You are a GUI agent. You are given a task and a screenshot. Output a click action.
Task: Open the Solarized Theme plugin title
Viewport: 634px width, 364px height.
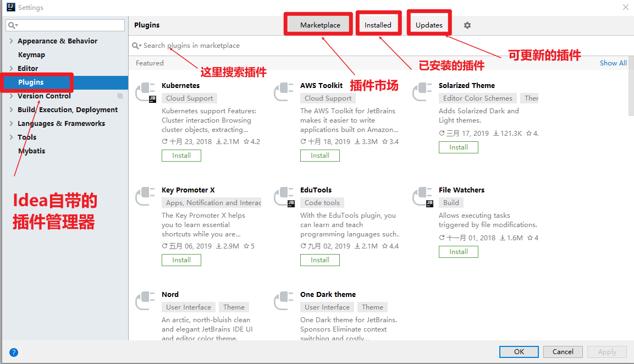(x=467, y=86)
